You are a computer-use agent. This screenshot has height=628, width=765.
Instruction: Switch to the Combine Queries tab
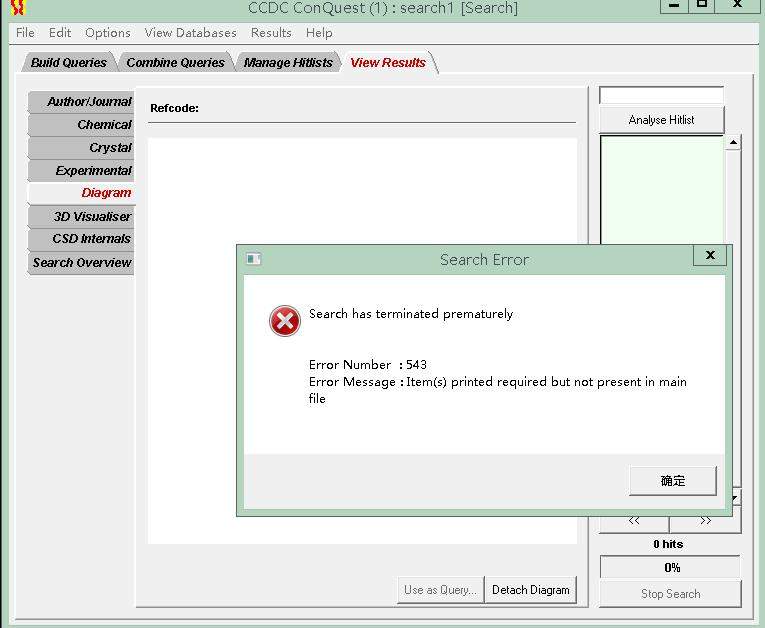click(x=175, y=62)
